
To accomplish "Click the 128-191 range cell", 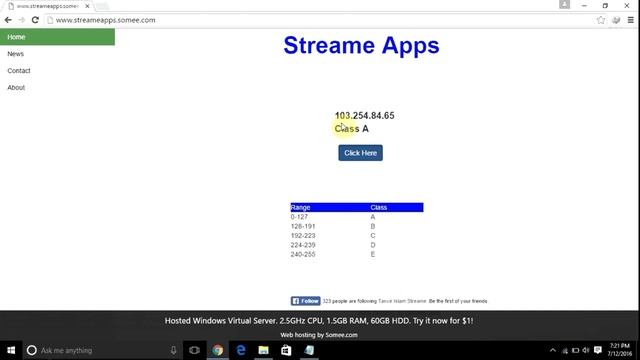I will pos(303,226).
